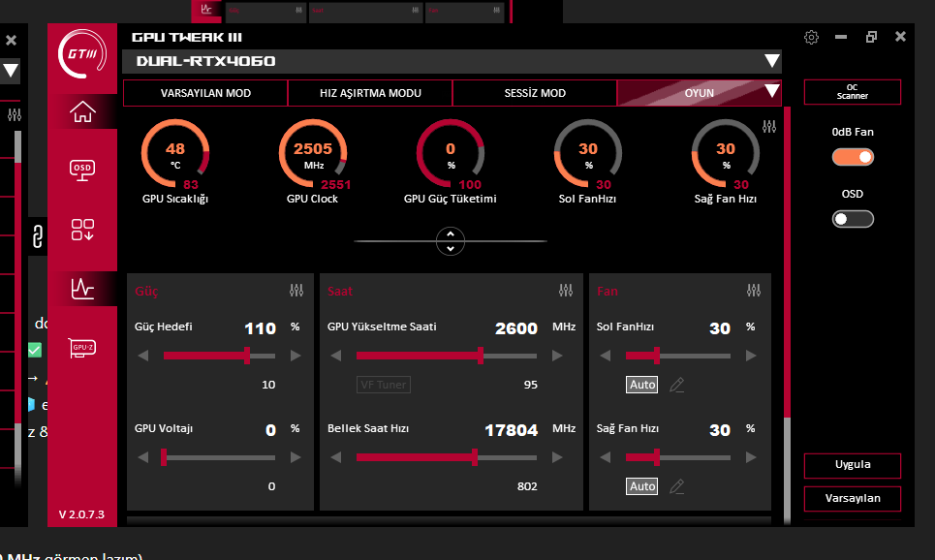Click the GT III logo
The height and width of the screenshot is (560, 935).
(x=82, y=53)
